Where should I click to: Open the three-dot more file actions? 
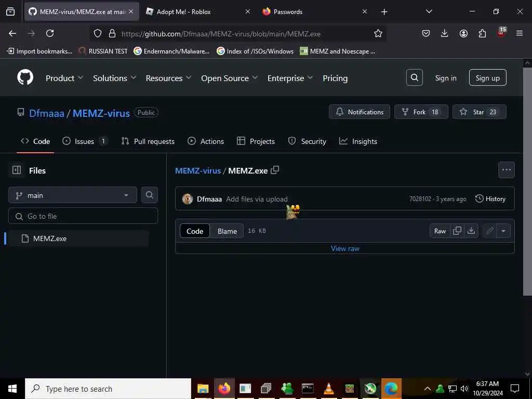click(x=506, y=170)
